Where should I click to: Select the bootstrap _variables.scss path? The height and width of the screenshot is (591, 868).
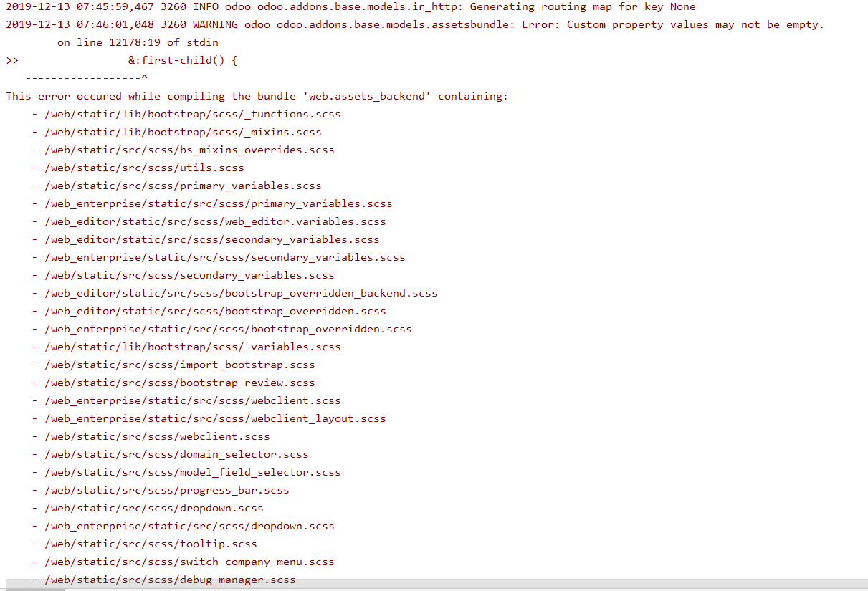tap(193, 347)
